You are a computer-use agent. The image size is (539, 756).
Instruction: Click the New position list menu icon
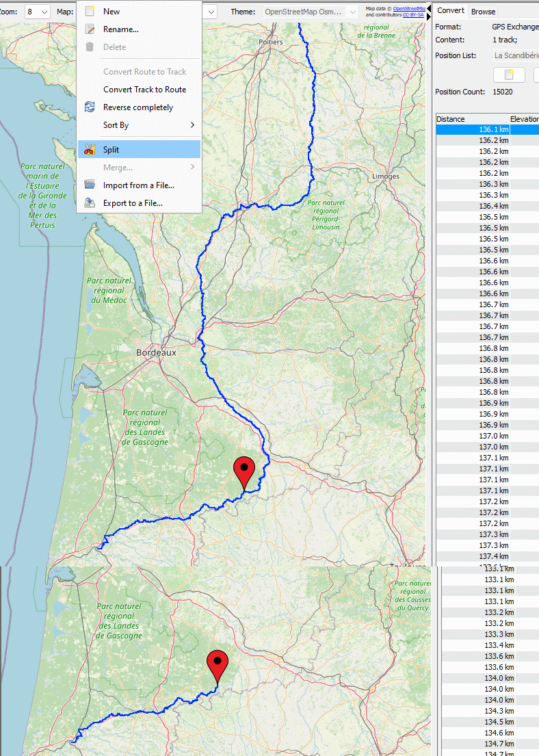tap(89, 12)
